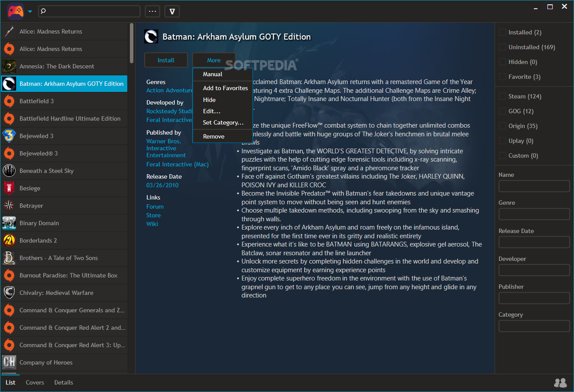574x392 pixels.
Task: Switch to the Covers view tab
Action: (x=35, y=382)
